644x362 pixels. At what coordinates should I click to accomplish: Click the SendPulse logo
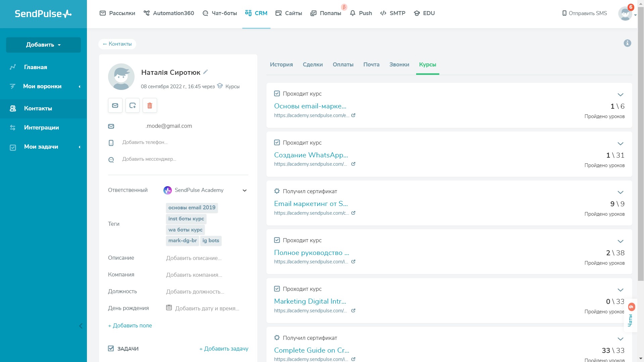(43, 14)
